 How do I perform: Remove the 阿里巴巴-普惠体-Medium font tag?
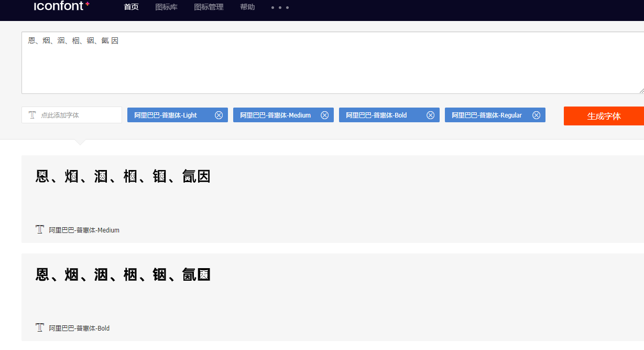point(324,115)
